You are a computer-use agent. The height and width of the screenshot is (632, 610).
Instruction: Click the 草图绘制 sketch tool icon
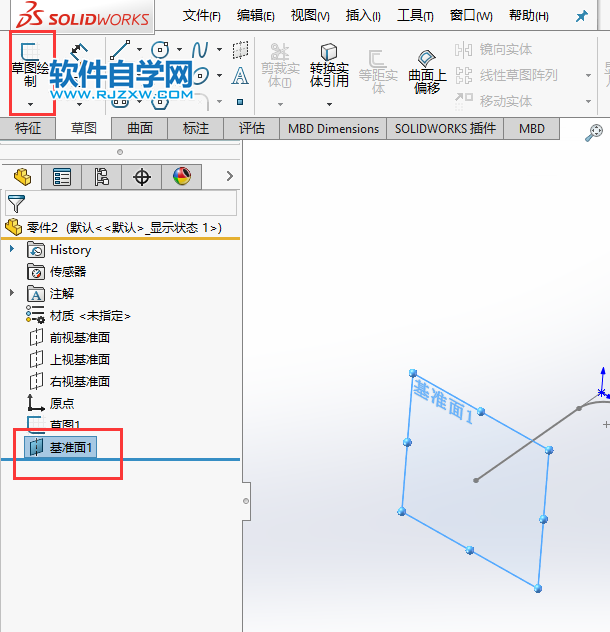tap(30, 52)
